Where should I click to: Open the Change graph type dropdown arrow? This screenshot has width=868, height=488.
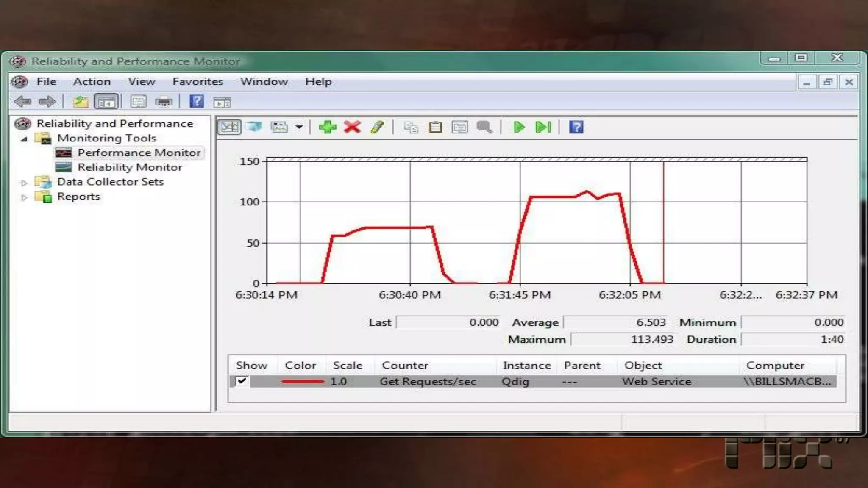[x=299, y=127]
